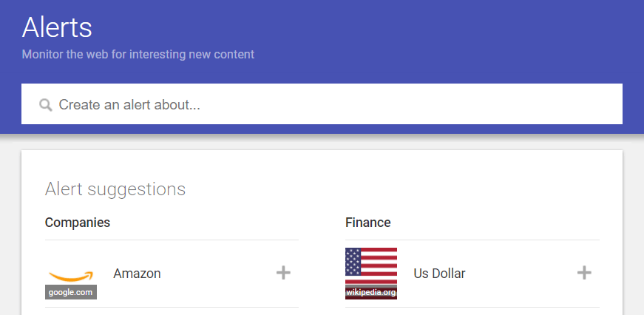Click the Companies category heading

tap(78, 222)
